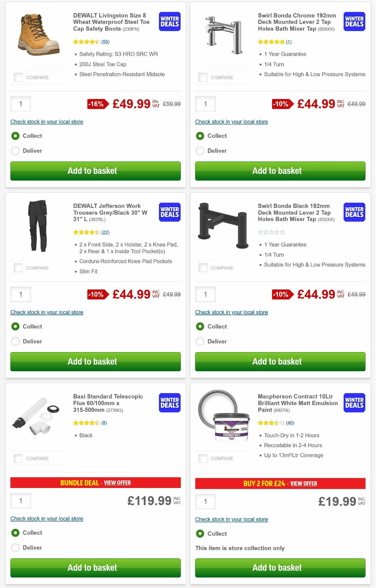Image resolution: width=376 pixels, height=588 pixels.
Task: Add Swirl Bonda Black tap to basket
Action: [x=277, y=361]
